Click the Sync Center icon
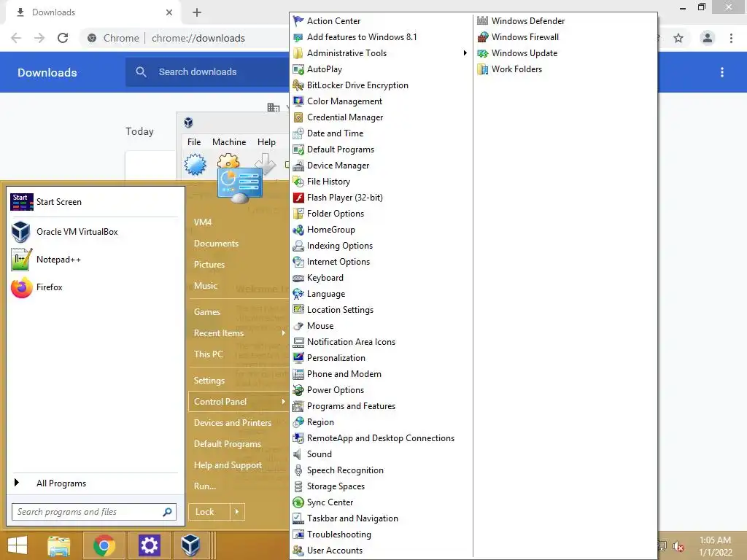This screenshot has height=560, width=747. pyautogui.click(x=298, y=502)
